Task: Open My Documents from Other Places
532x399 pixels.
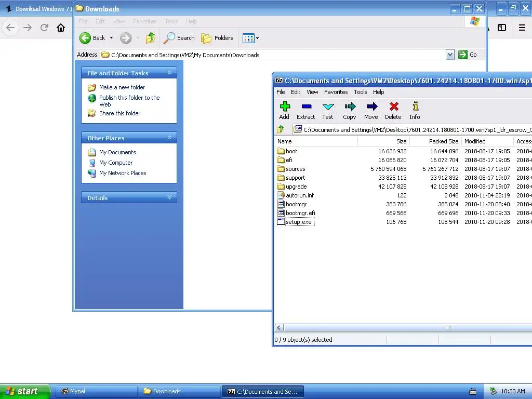Action: click(117, 152)
